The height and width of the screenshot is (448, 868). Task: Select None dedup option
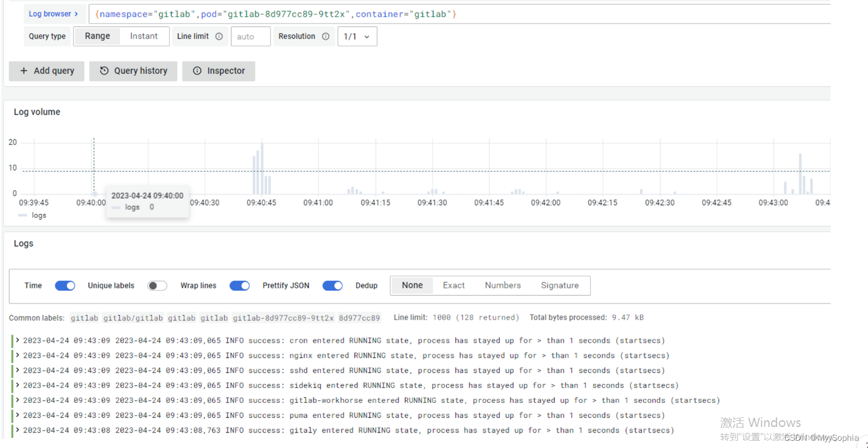412,285
